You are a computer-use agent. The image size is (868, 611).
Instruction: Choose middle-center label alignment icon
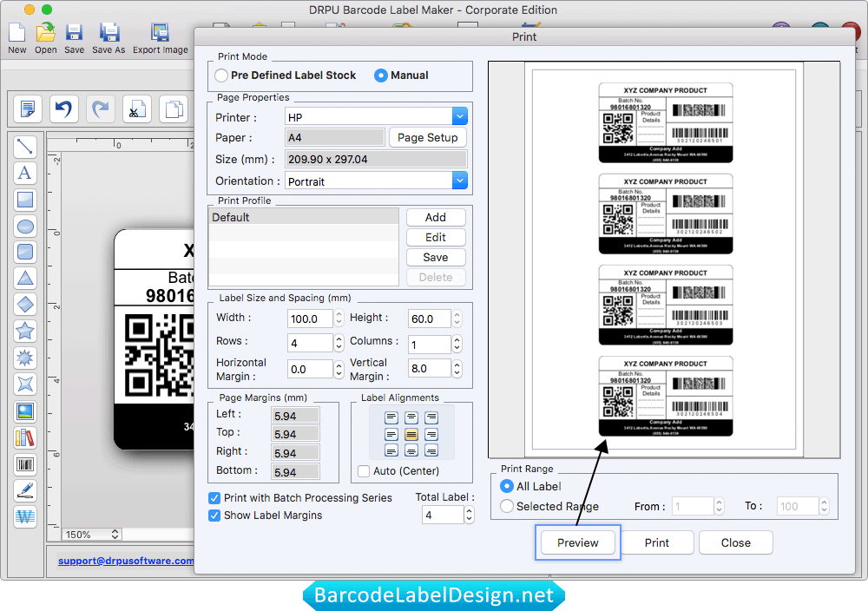coord(411,435)
